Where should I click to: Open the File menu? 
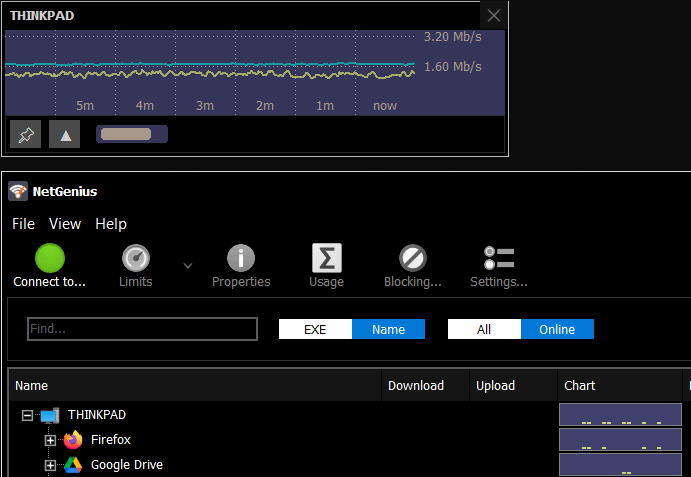coord(23,224)
